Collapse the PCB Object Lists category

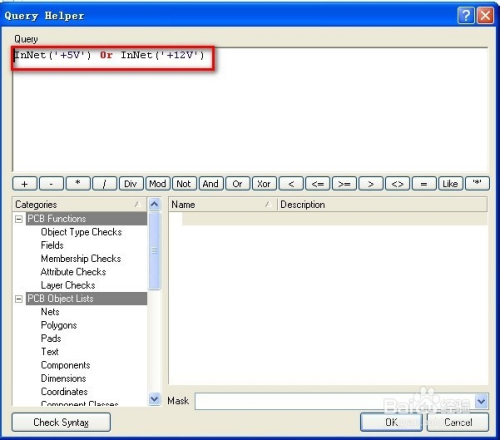(x=19, y=299)
